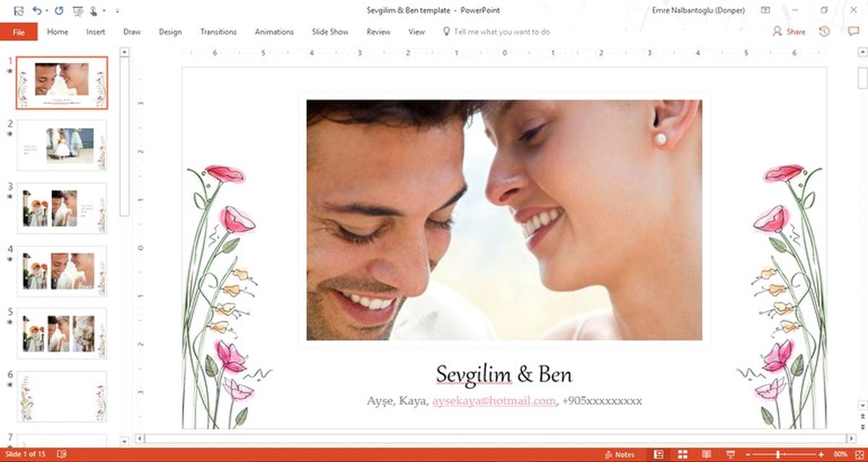Toggle the Notes pane
This screenshot has width=868, height=462.
pyautogui.click(x=619, y=455)
